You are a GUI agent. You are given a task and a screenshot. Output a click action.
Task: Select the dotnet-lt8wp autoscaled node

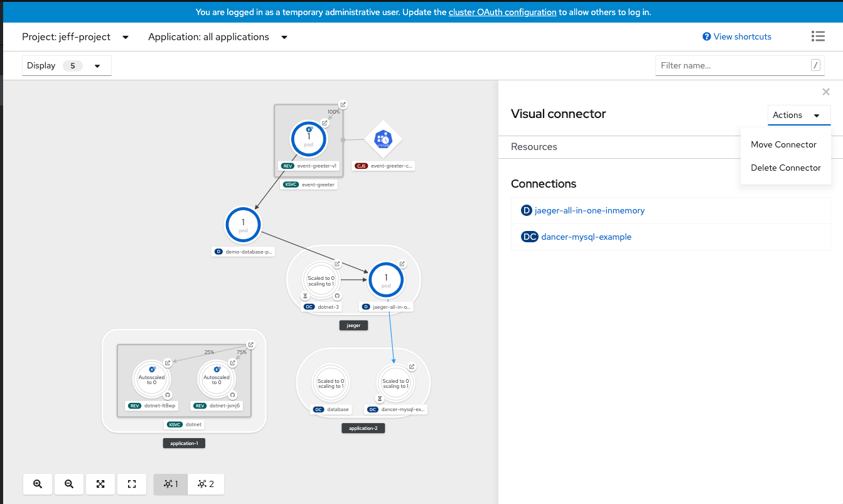click(x=151, y=379)
